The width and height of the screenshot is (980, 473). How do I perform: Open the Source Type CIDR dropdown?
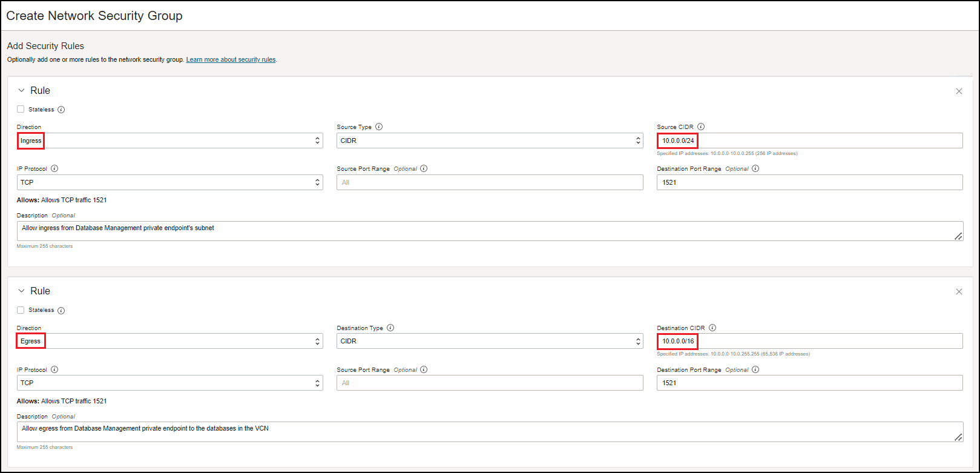pyautogui.click(x=489, y=141)
